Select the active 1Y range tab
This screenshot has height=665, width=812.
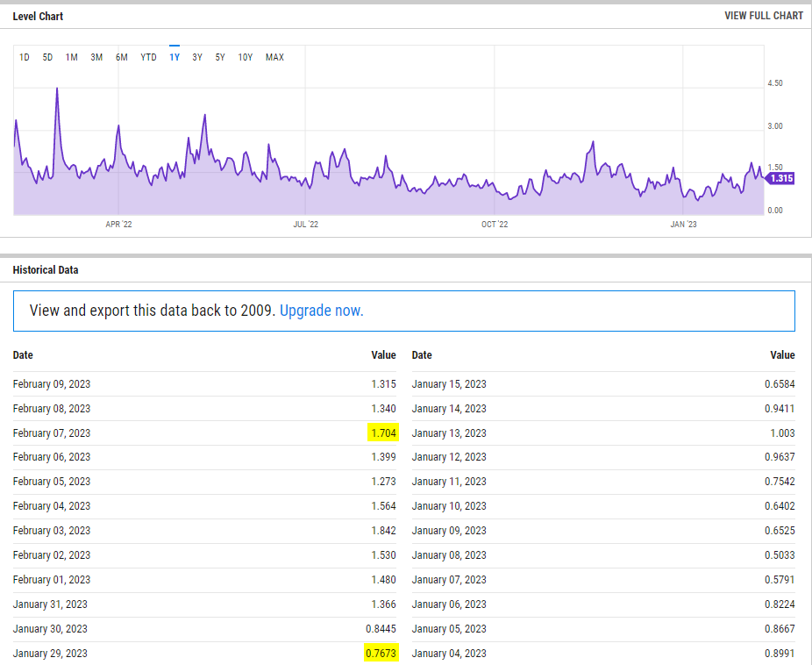click(175, 58)
